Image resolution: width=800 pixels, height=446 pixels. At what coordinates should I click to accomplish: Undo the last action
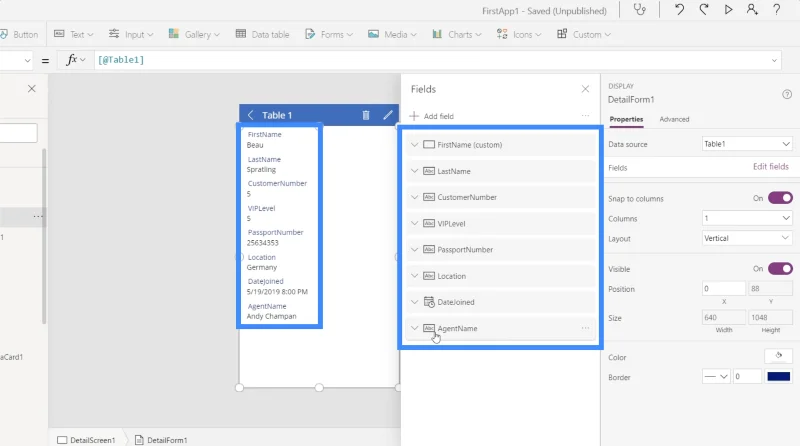679,10
